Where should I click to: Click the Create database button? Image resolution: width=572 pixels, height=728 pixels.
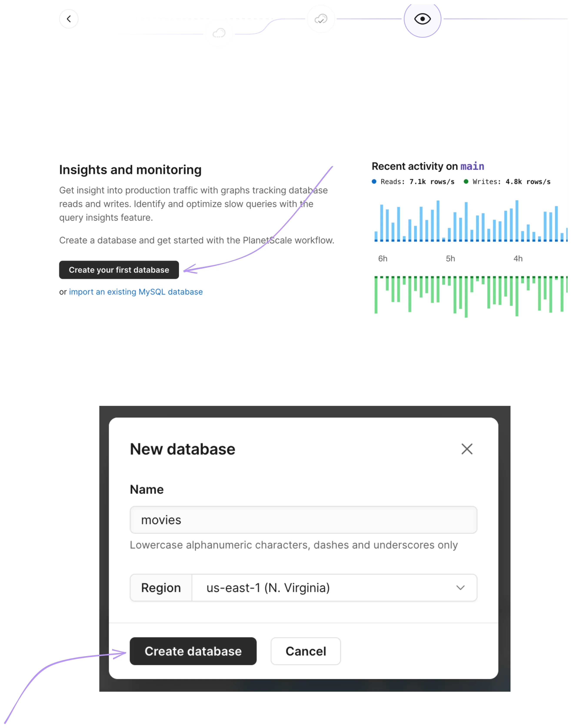point(193,651)
